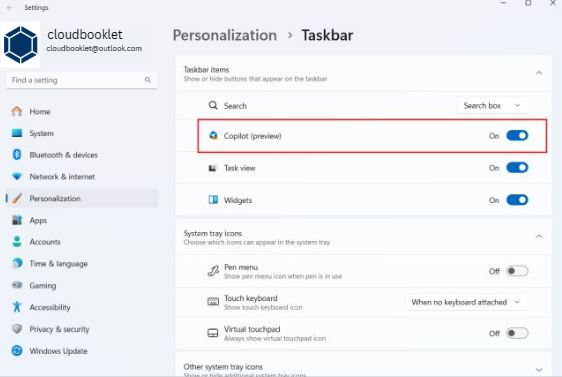The width and height of the screenshot is (562, 377).
Task: Click the cloudbooklet@outlook.com account email
Action: [x=94, y=48]
